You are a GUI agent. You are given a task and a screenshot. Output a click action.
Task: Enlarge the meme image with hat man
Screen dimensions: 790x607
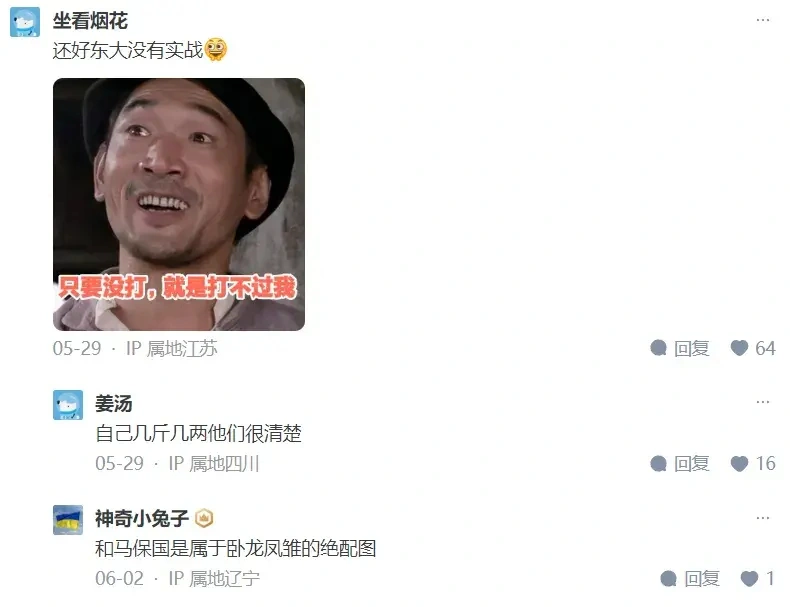[x=179, y=204]
